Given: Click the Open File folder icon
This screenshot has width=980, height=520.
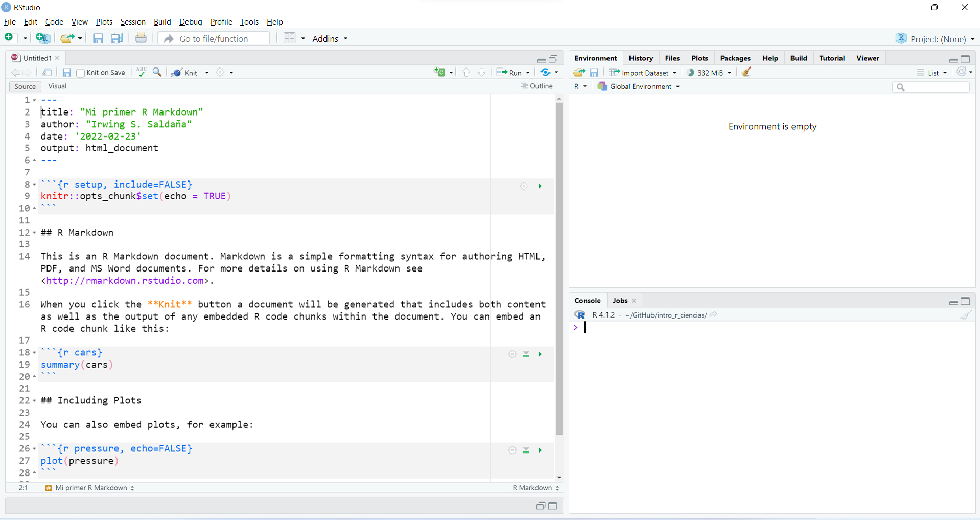Looking at the screenshot, I should [x=67, y=38].
